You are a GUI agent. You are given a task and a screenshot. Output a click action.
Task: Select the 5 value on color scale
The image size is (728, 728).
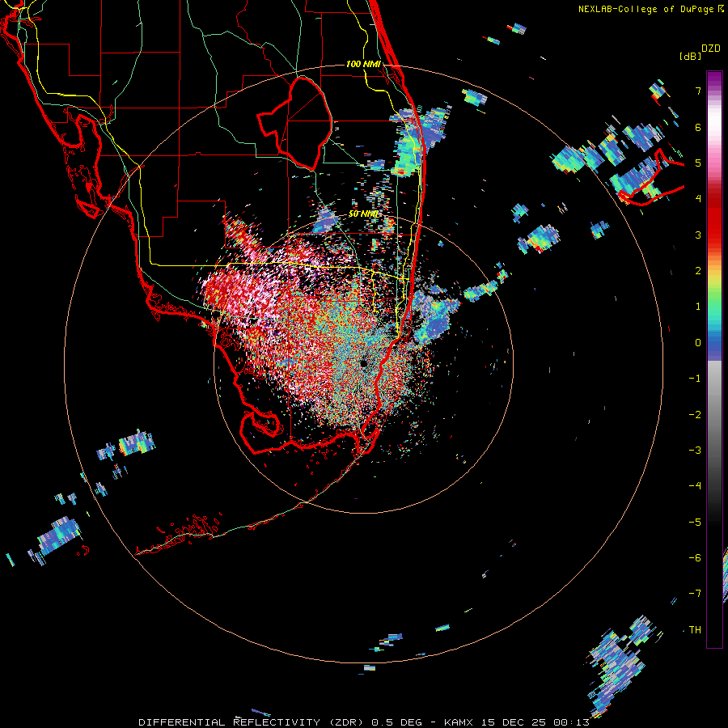point(698,163)
